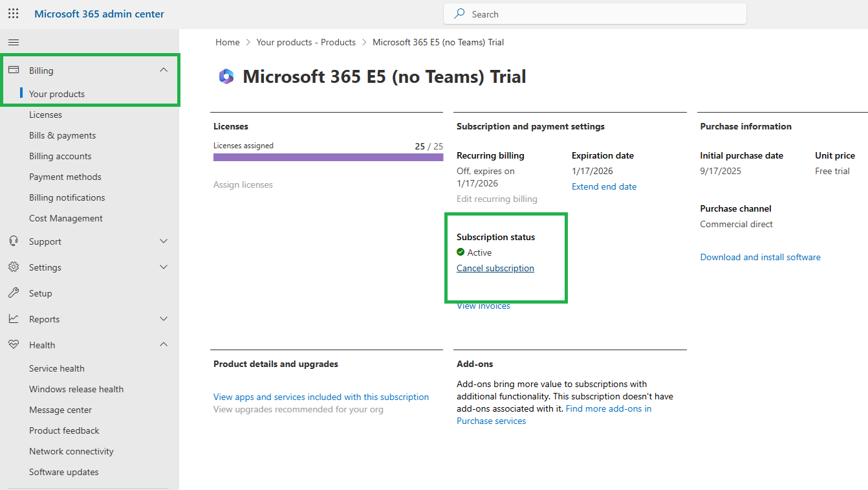Viewport: 868px width, 490px height.
Task: Open the app launcher waffle menu
Action: click(x=13, y=13)
